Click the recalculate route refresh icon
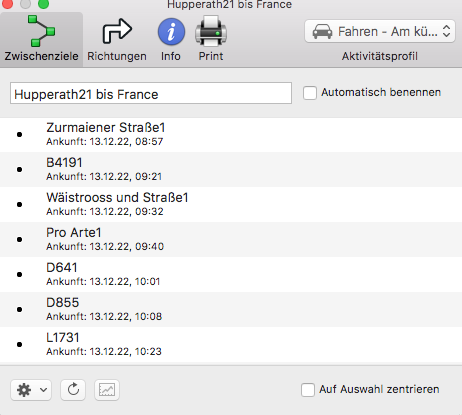The image size is (462, 415). click(73, 390)
